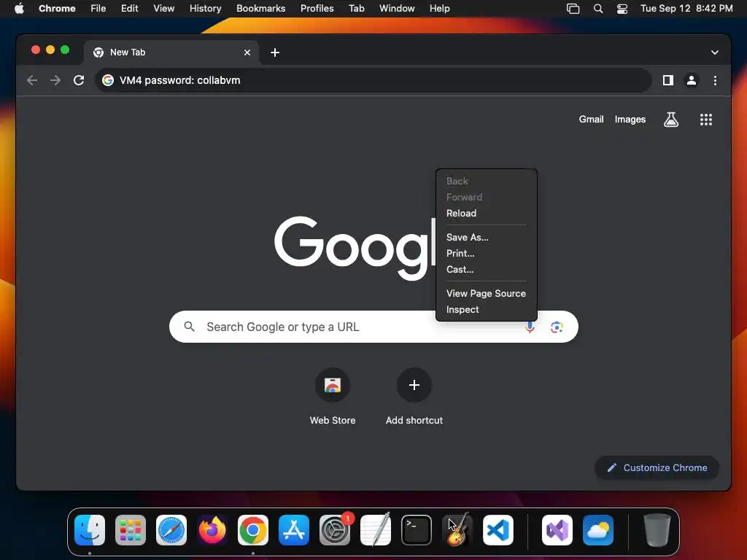The image size is (747, 560).
Task: Click the Chrome back arrow button
Action: [32, 80]
